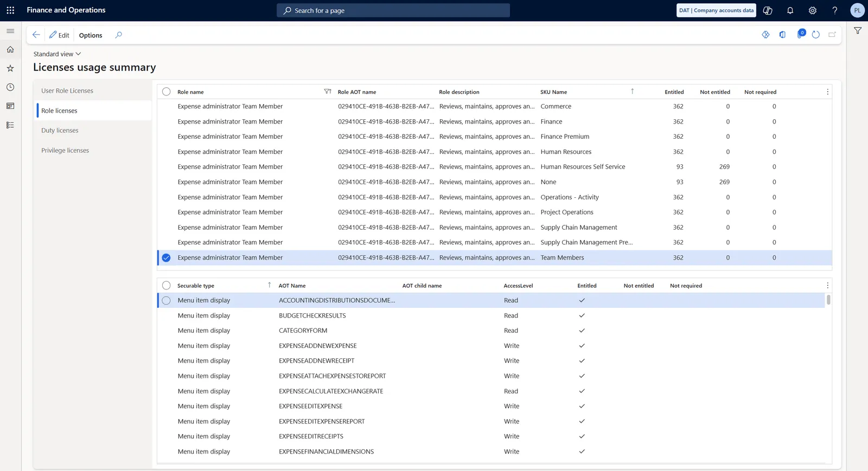Open Workspaces icon in sidebar
This screenshot has height=471, width=868.
pos(10,106)
